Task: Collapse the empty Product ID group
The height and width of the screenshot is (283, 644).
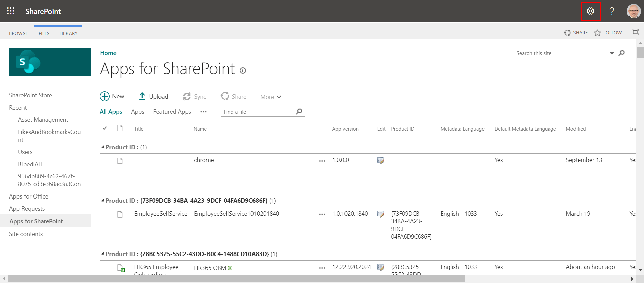Action: (103, 147)
